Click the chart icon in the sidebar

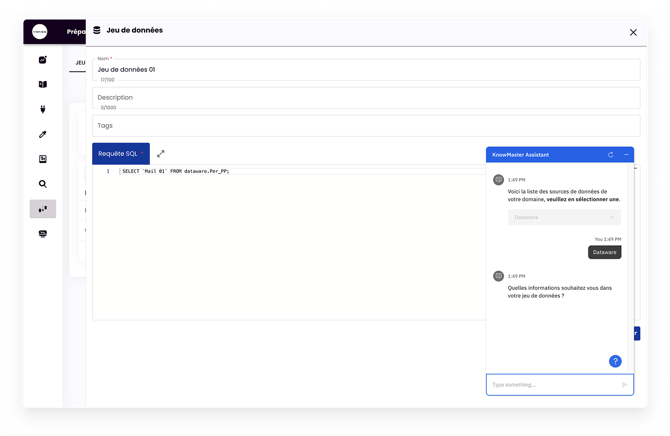click(42, 60)
